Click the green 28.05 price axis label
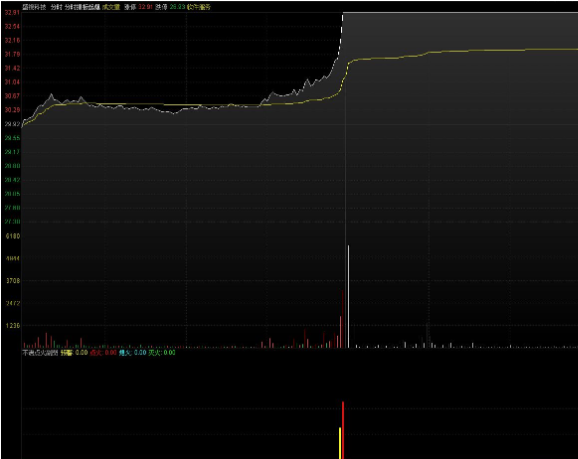 pyautogui.click(x=13, y=194)
